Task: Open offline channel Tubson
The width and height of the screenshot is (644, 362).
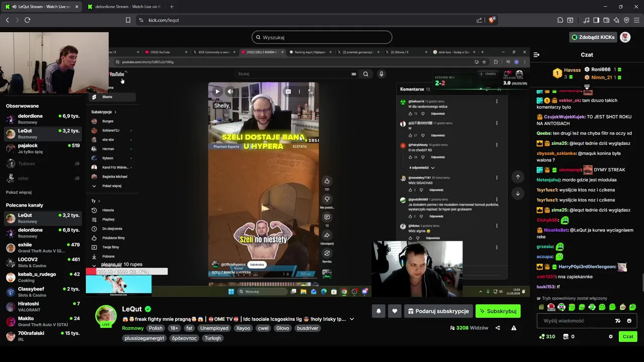Action: [43, 163]
